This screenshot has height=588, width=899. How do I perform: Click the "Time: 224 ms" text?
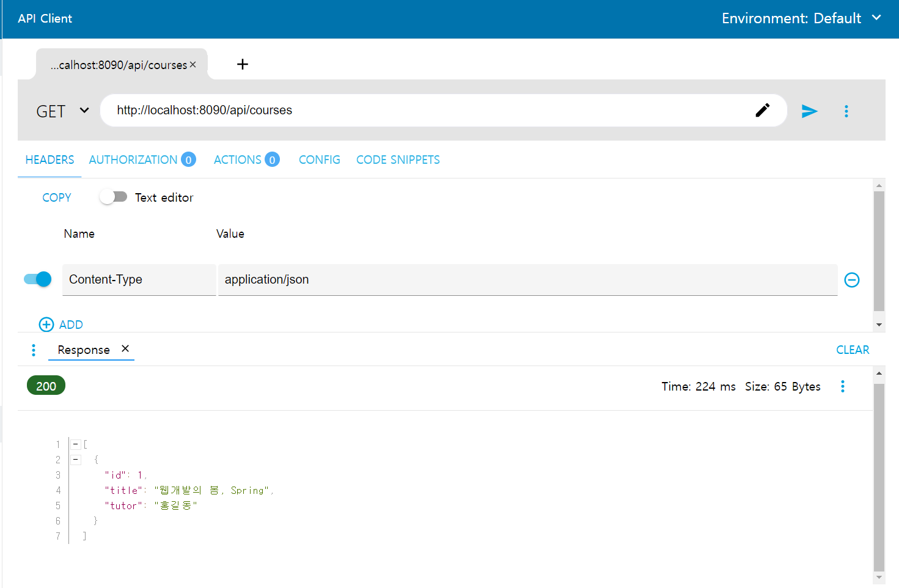699,386
